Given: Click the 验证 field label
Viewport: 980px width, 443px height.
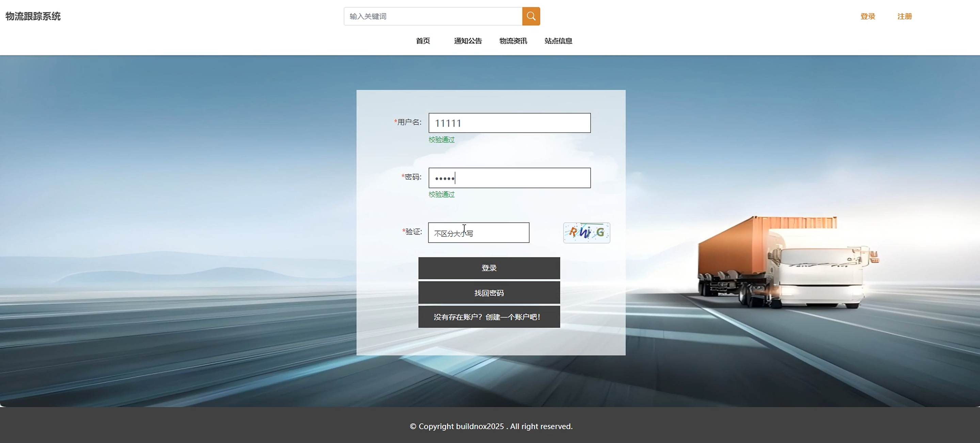Looking at the screenshot, I should pos(413,232).
